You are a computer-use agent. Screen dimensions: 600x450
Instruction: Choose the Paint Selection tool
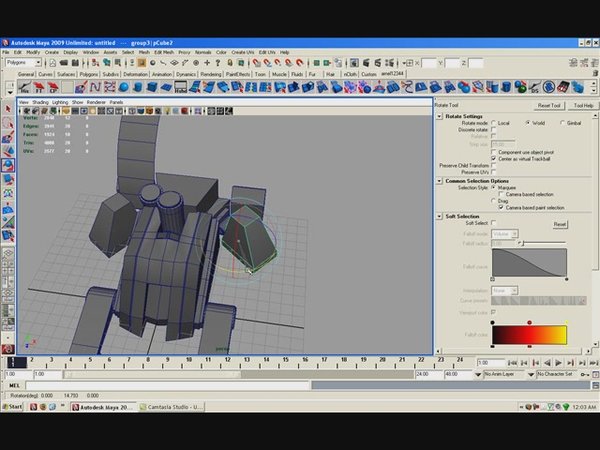[8, 136]
